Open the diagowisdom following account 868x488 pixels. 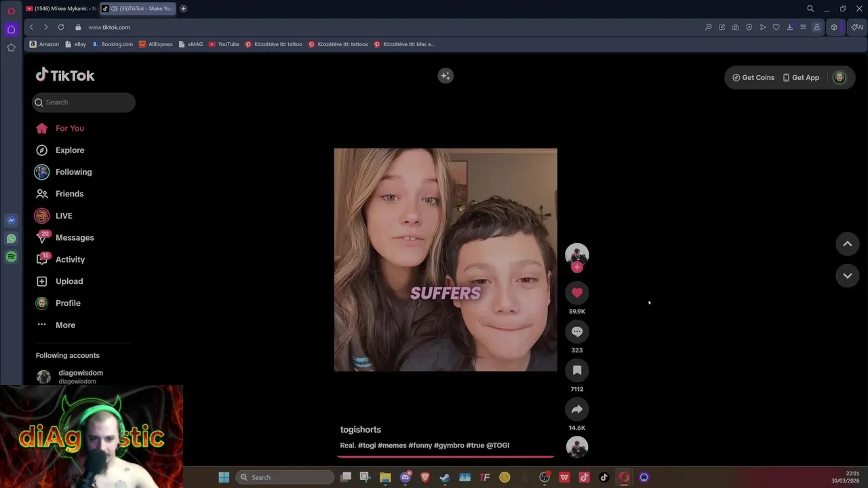pyautogui.click(x=70, y=377)
